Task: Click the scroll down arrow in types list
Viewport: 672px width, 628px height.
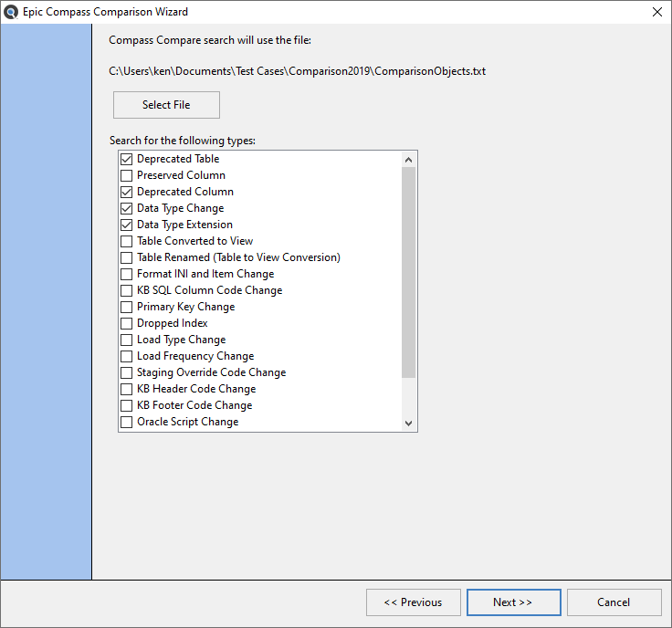Action: tap(408, 424)
